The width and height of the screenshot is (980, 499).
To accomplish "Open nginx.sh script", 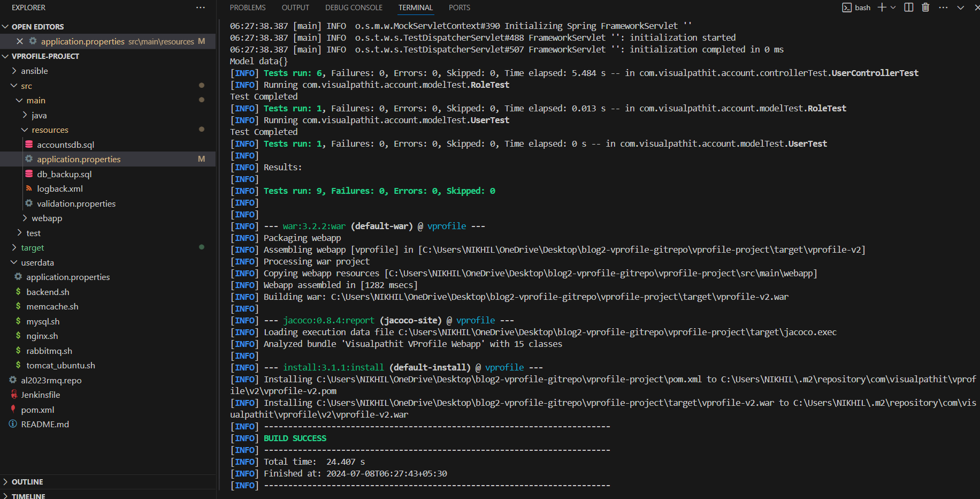I will [42, 336].
